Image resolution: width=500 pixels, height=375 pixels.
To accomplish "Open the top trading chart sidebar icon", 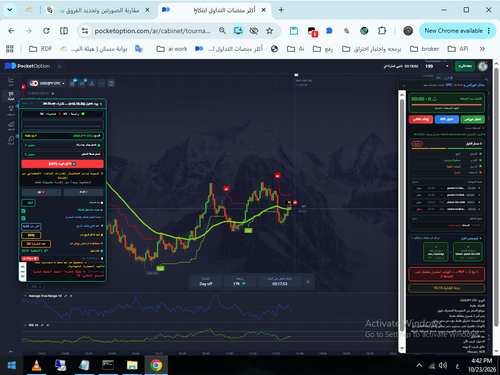I will [x=11, y=81].
